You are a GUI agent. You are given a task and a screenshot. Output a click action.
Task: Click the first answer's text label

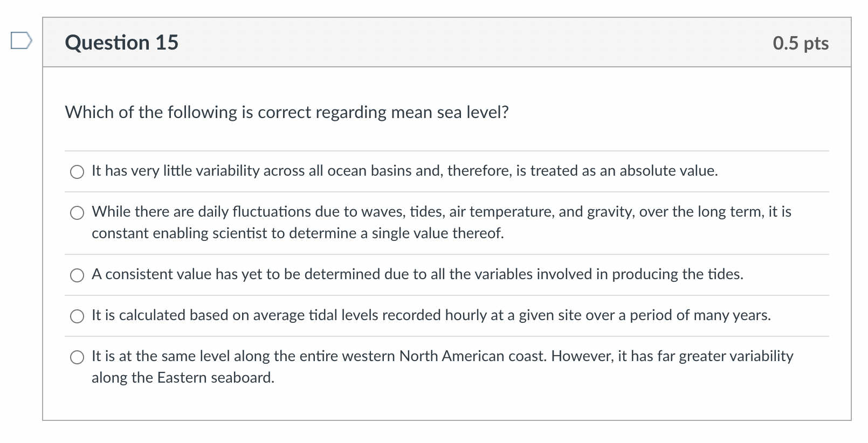point(404,171)
